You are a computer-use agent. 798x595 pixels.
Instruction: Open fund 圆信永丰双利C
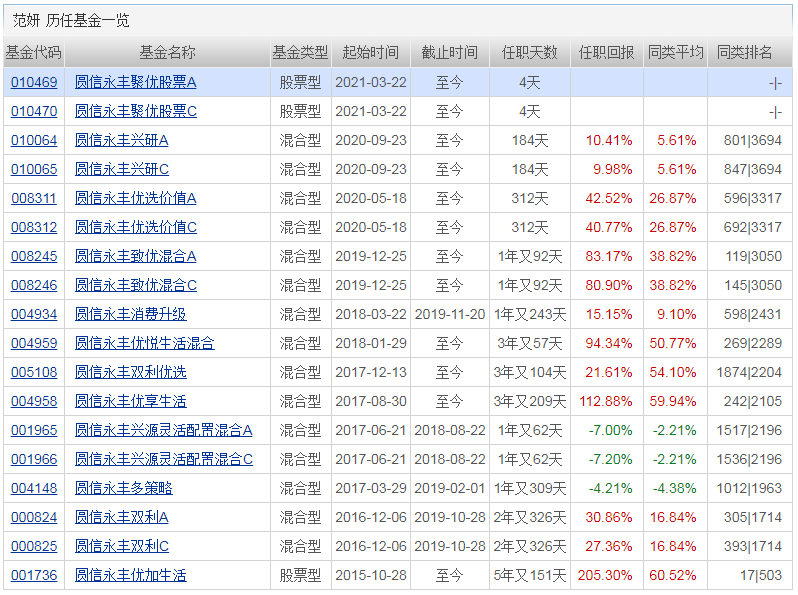pyautogui.click(x=122, y=547)
